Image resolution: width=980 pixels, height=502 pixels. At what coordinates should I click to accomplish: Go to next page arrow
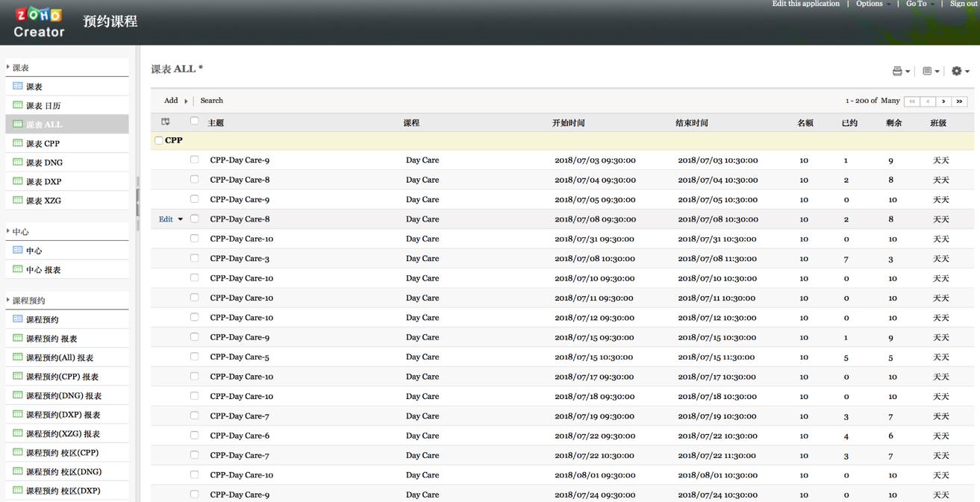(x=943, y=101)
